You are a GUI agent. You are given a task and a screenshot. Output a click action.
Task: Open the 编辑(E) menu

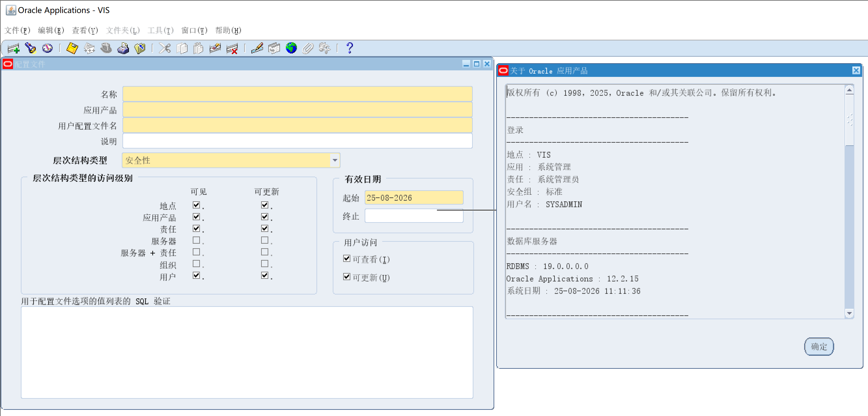coord(51,30)
